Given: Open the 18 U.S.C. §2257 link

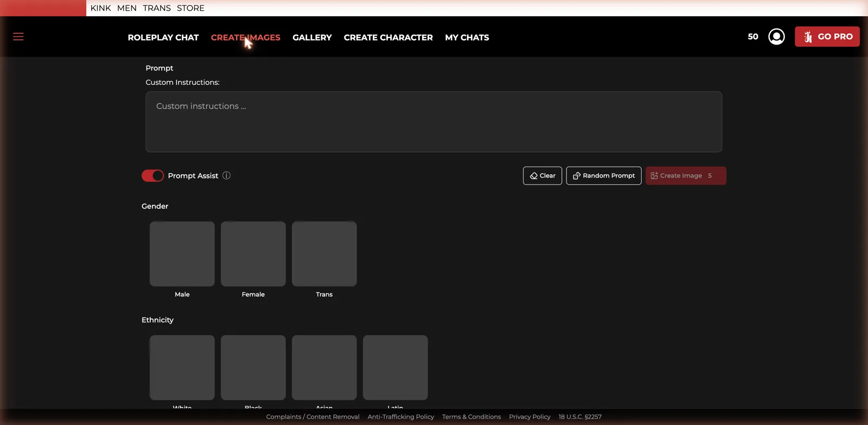Looking at the screenshot, I should (580, 417).
